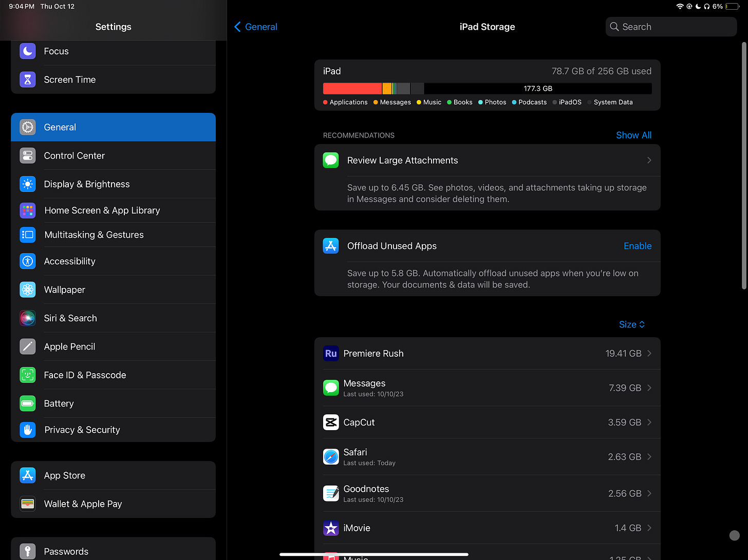Image resolution: width=748 pixels, height=560 pixels.
Task: Focus the Search field
Action: tap(671, 27)
